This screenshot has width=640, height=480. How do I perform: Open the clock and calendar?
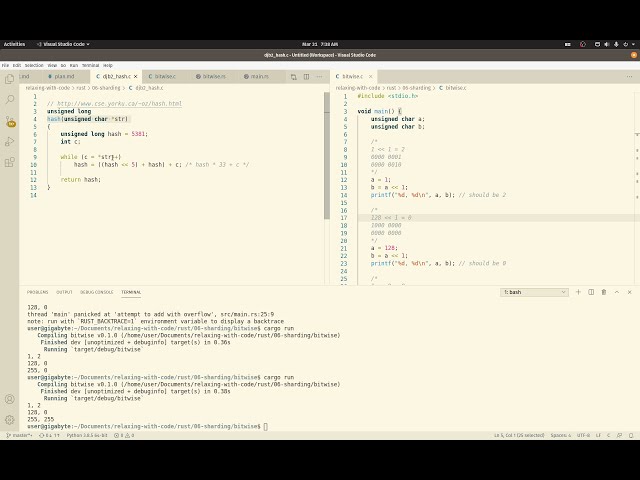coord(320,44)
